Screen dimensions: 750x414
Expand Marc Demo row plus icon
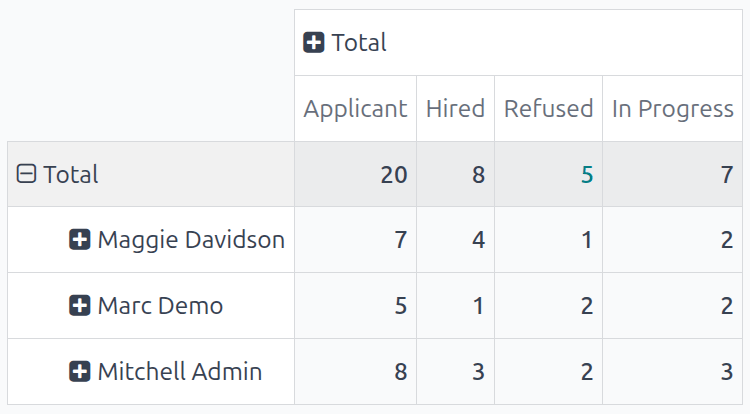coord(80,306)
